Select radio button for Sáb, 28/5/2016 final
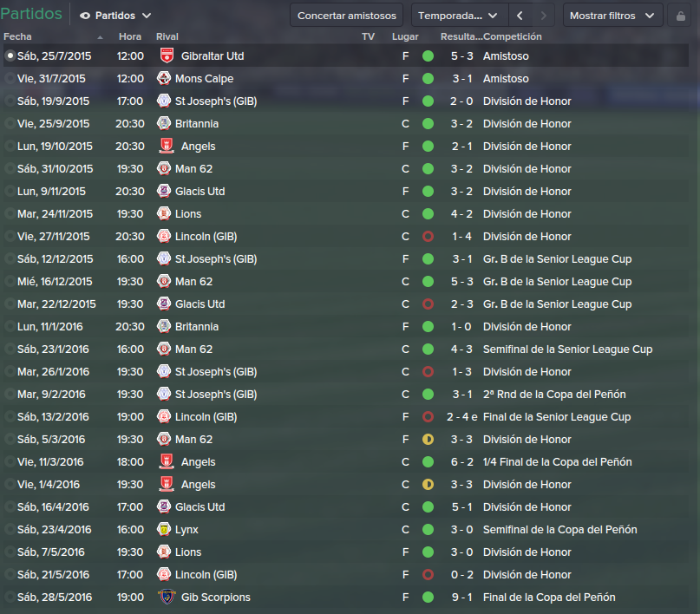This screenshot has height=614, width=700. 10,597
